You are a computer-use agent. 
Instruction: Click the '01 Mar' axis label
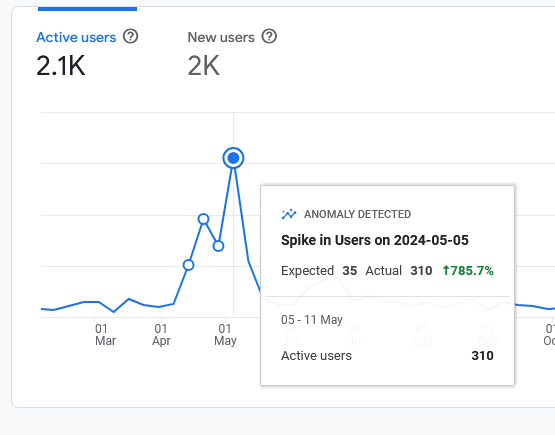[105, 334]
